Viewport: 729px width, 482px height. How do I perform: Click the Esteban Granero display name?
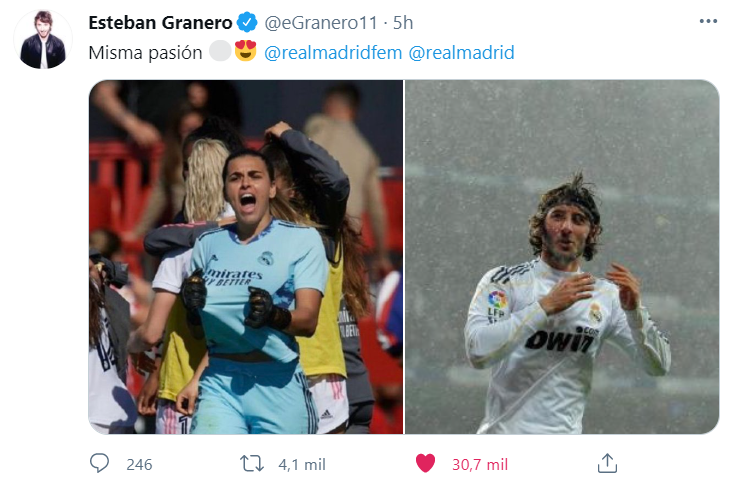pyautogui.click(x=160, y=23)
